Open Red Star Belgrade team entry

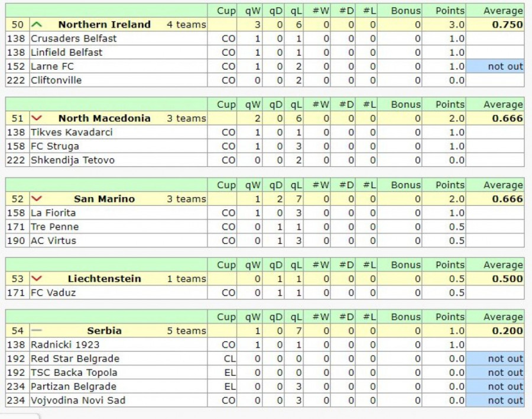pos(75,359)
